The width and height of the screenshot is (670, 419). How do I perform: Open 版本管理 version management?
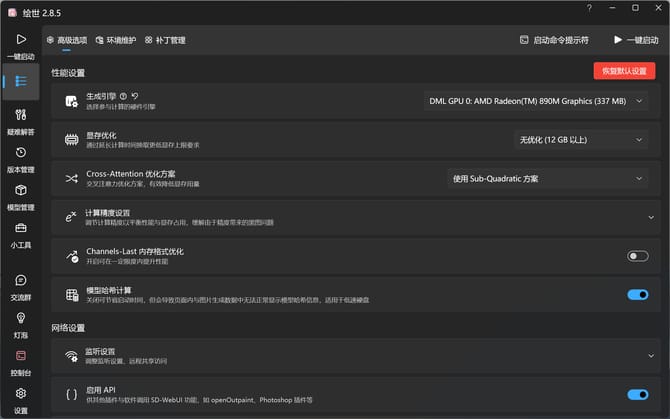(21, 153)
